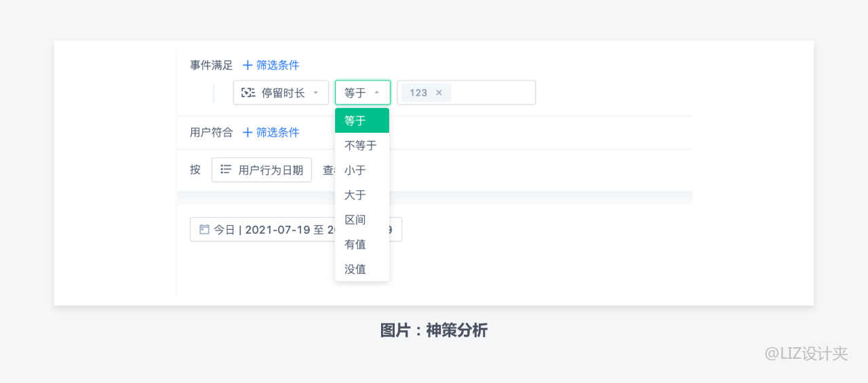Select the 小于 operator option
The image size is (868, 383).
click(x=355, y=170)
